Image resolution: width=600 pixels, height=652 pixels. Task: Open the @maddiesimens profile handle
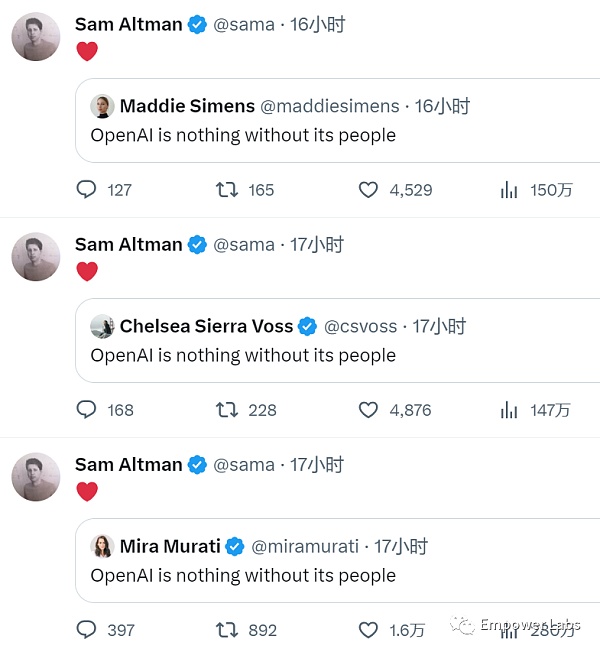(329, 106)
